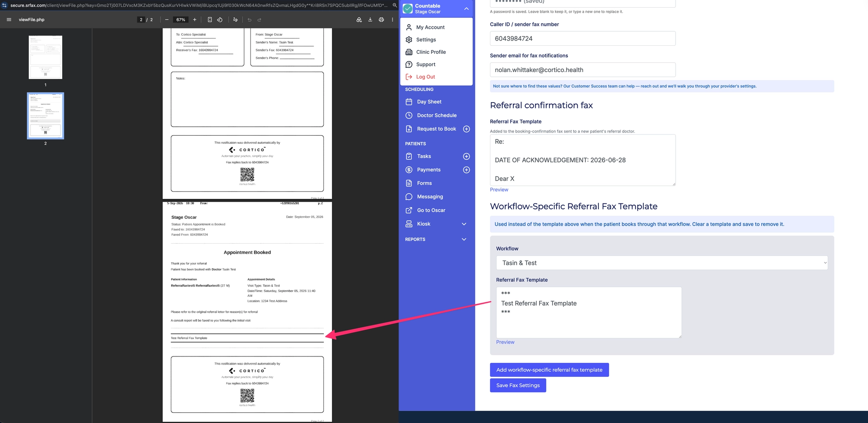This screenshot has height=423, width=868.
Task: Collapse the Countable Stage Oscar account menu
Action: pyautogui.click(x=466, y=8)
